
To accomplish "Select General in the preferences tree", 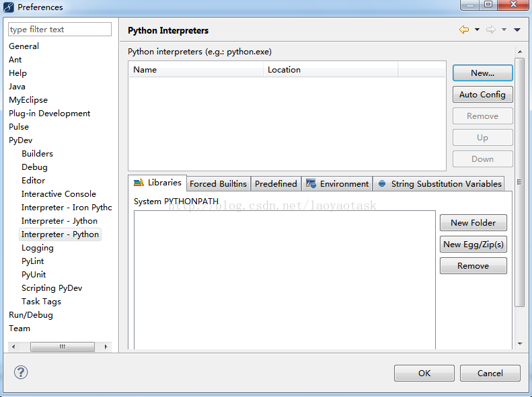I will click(x=24, y=46).
